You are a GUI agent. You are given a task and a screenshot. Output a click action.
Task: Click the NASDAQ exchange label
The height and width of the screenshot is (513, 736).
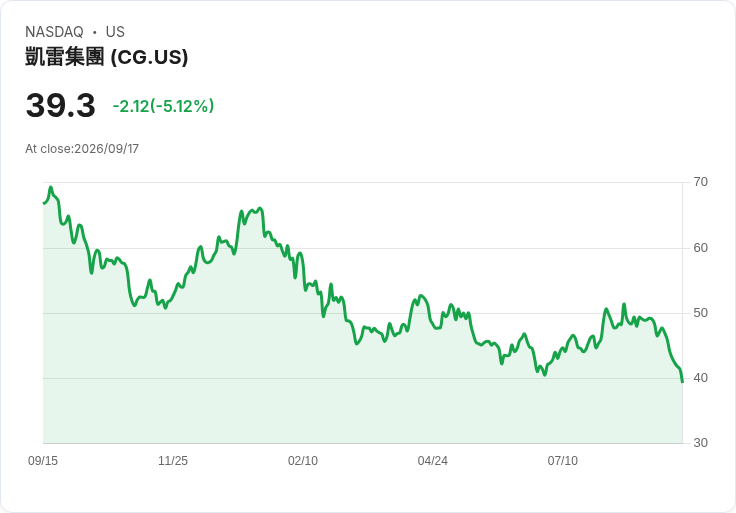54,32
